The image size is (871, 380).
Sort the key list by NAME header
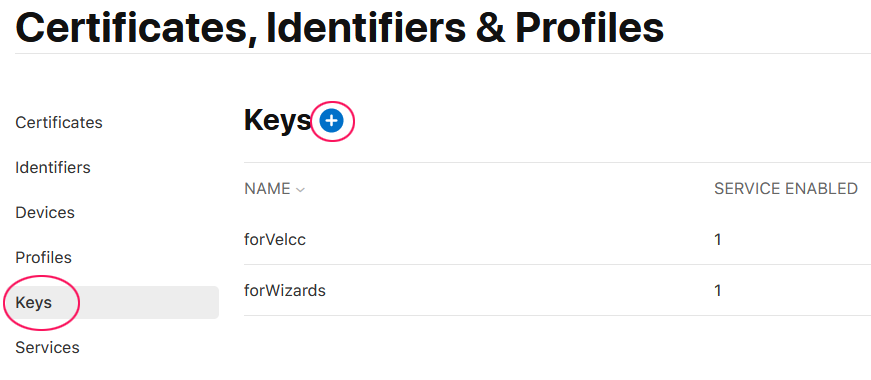tap(267, 189)
